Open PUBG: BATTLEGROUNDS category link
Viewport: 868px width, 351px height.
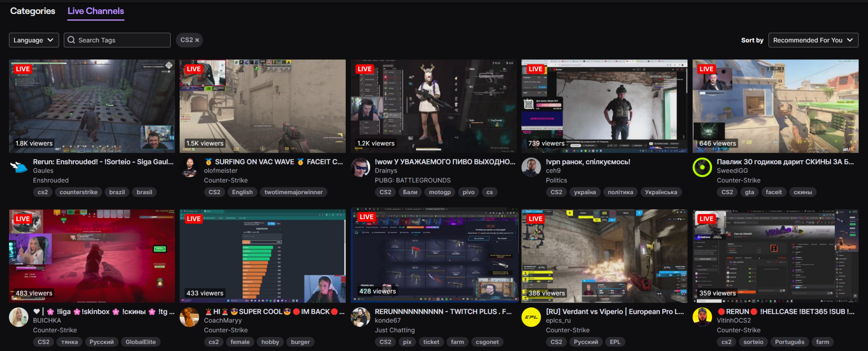coord(413,181)
